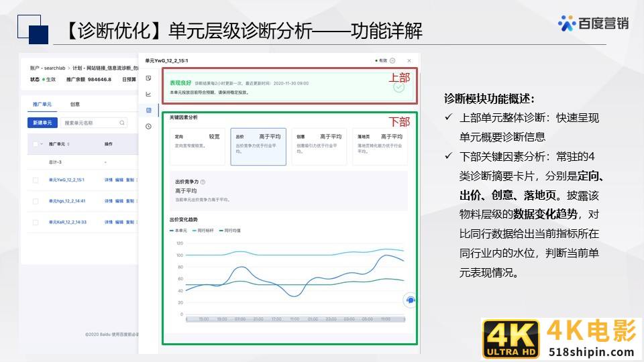Click 编辑 for 单元KaR_12_2_14:33 row
This screenshot has width=644, height=362.
119,222
